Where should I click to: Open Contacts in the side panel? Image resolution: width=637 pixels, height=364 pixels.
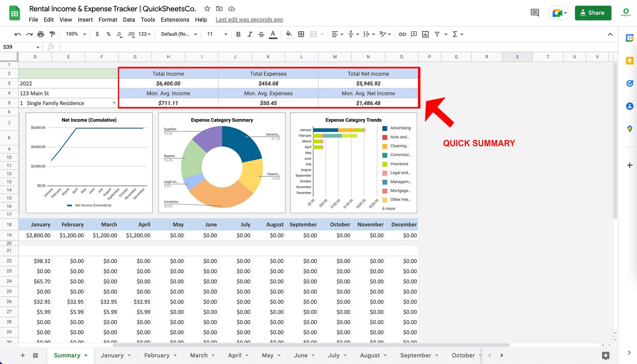[x=629, y=106]
